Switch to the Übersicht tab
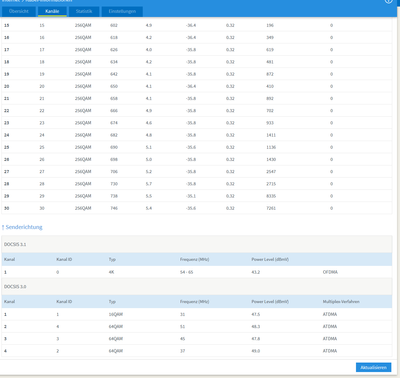The image size is (400, 378). tap(19, 11)
